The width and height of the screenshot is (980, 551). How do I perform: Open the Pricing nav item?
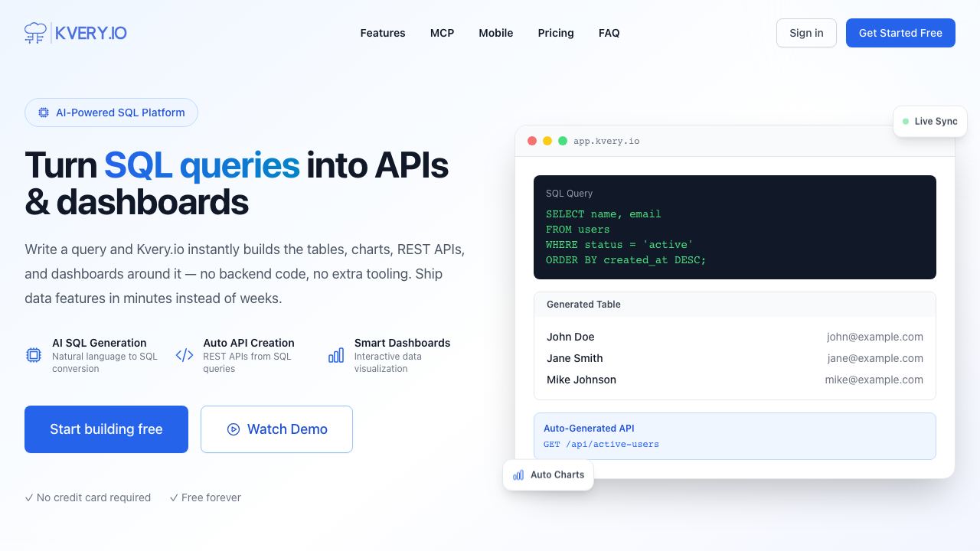[x=556, y=33]
